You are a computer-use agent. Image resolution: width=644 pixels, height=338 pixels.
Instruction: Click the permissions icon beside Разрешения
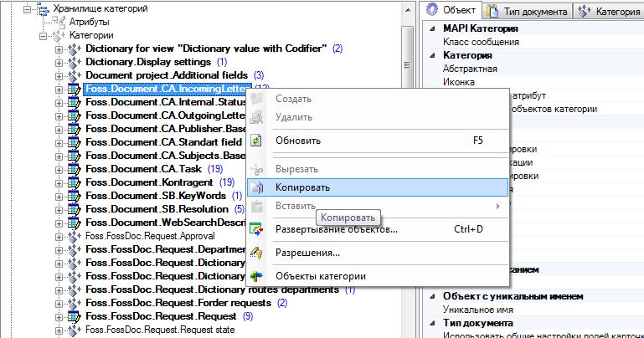[x=257, y=253]
